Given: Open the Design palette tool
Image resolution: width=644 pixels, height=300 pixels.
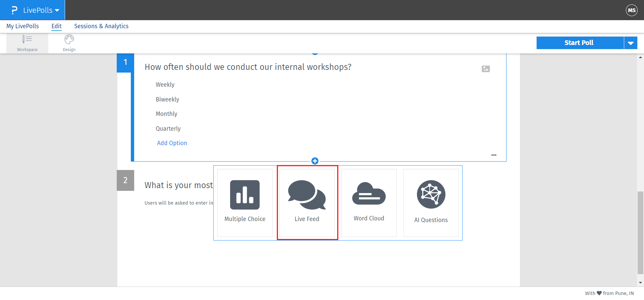Looking at the screenshot, I should (69, 43).
